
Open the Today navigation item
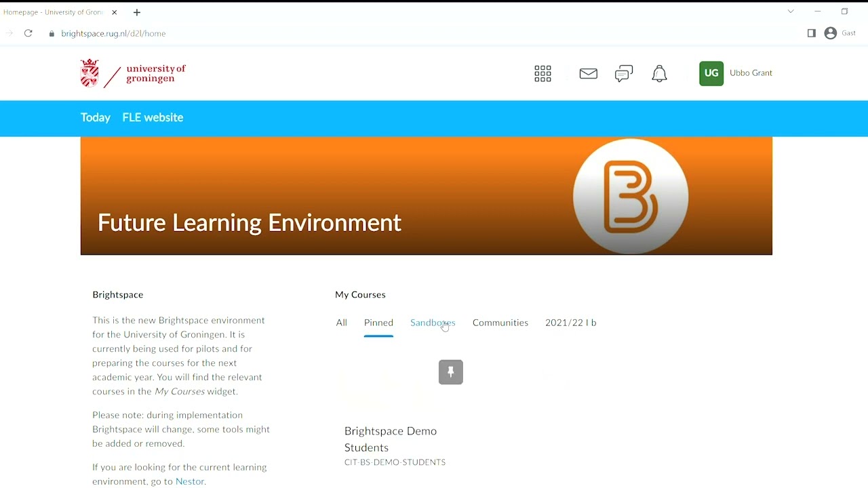point(96,118)
